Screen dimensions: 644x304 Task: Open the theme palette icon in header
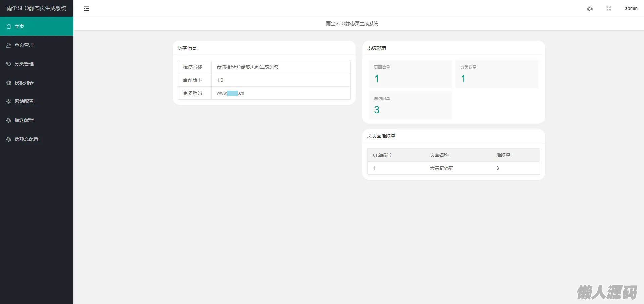click(x=590, y=9)
